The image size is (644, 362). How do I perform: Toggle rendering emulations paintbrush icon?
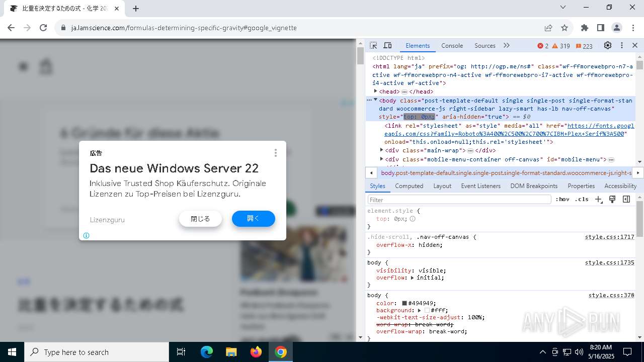(612, 200)
